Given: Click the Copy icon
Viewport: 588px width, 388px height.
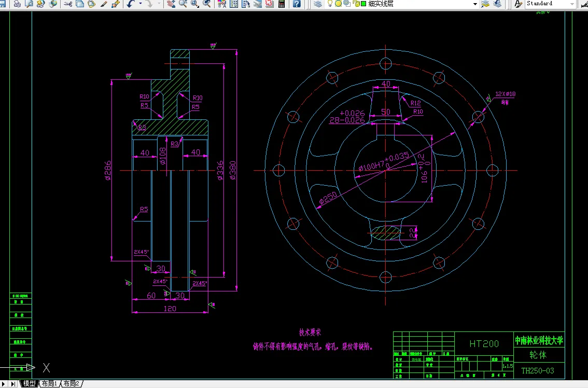Looking at the screenshot, I should pyautogui.click(x=79, y=4).
